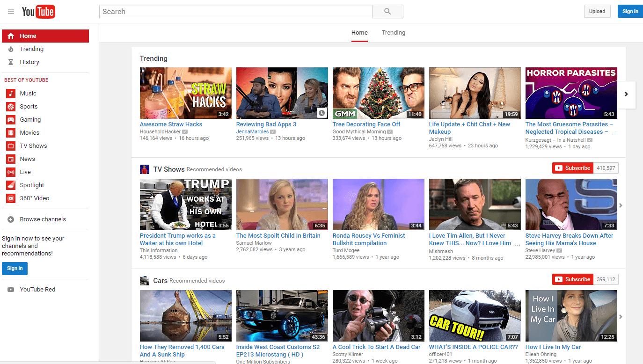Open the hamburger guide menu icon
This screenshot has width=643, height=364.
coord(11,12)
